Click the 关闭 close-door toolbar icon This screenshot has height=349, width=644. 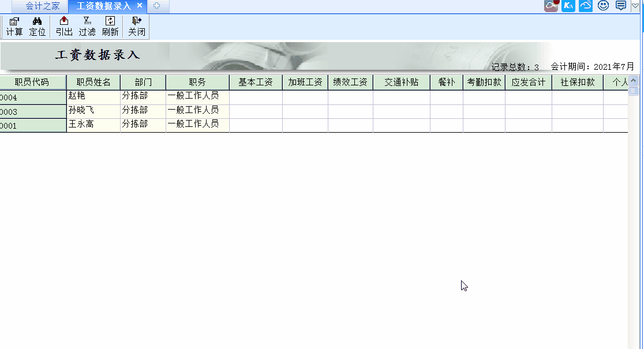(136, 26)
